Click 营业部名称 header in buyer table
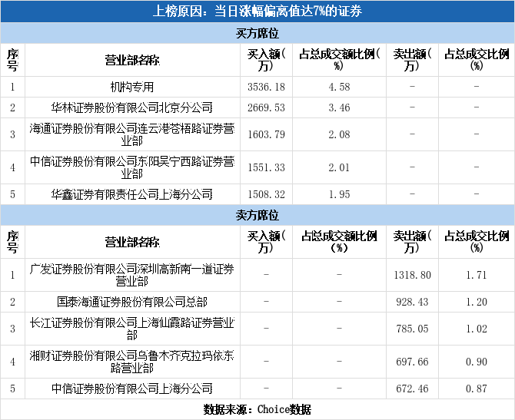 pyautogui.click(x=132, y=60)
